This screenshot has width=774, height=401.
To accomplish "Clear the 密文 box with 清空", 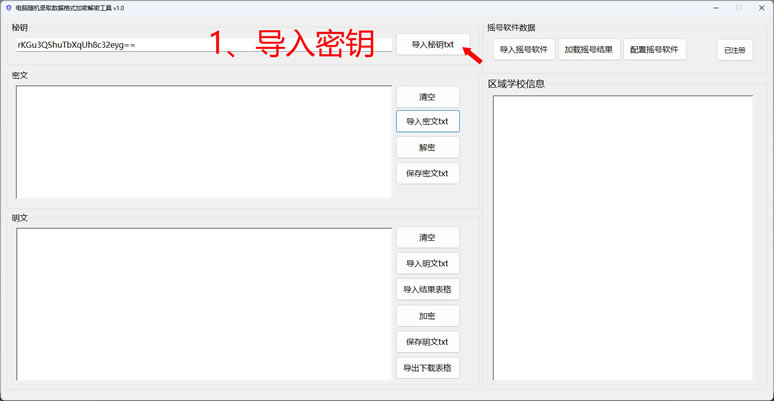I will tap(427, 97).
